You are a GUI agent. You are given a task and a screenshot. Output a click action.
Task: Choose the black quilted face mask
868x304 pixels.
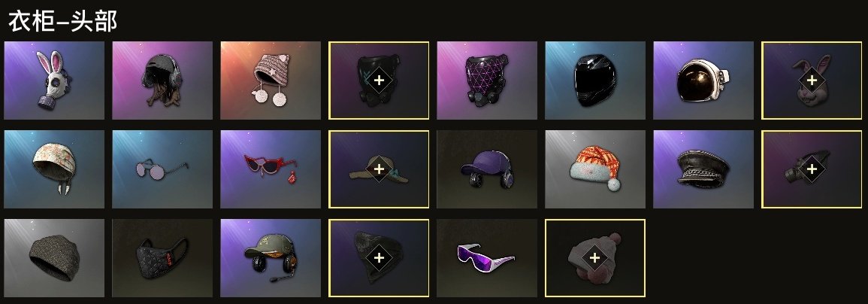tap(162, 258)
